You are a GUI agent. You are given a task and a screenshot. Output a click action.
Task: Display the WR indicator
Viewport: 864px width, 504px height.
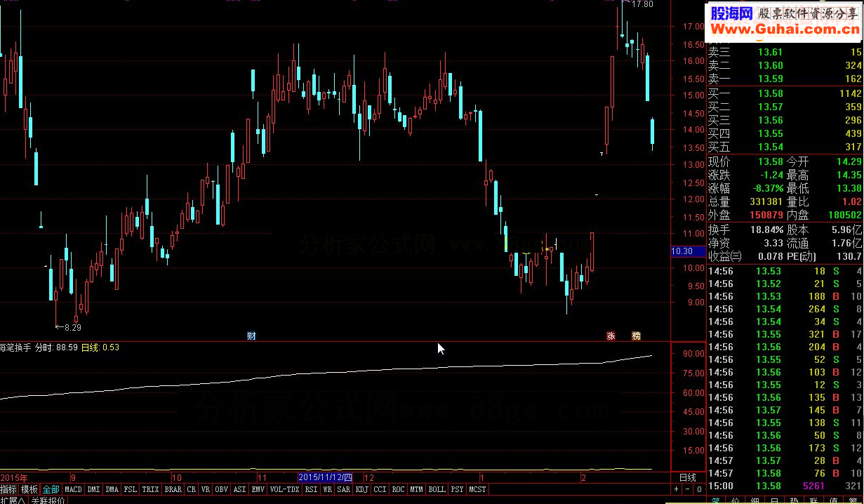tap(328, 489)
